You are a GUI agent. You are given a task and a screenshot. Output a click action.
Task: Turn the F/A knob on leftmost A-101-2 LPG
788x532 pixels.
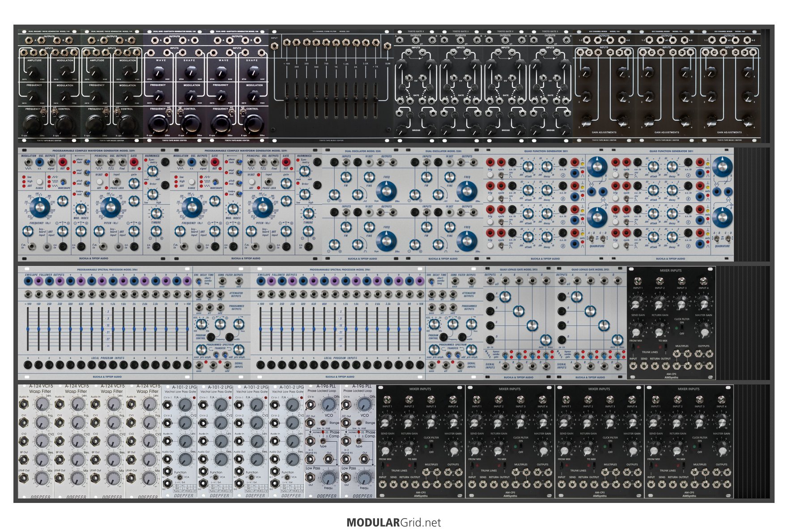pos(185,405)
